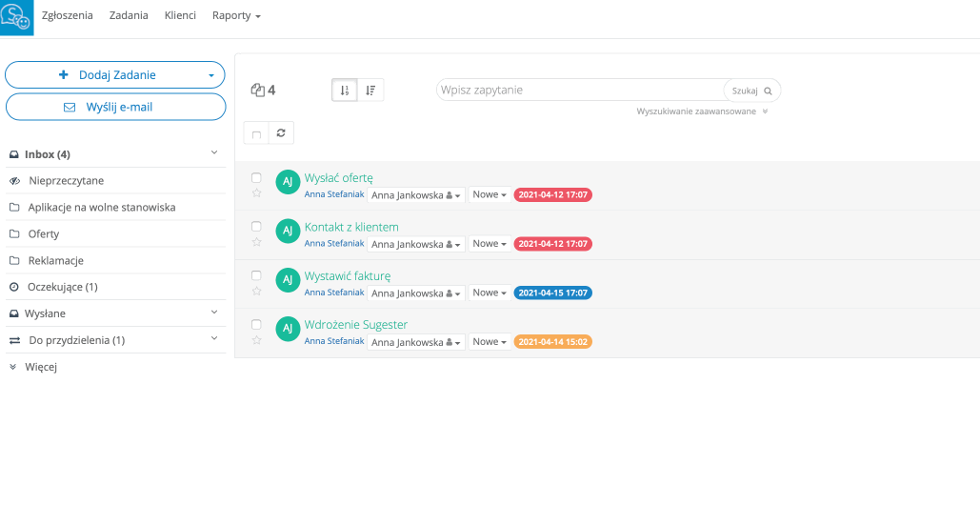Viewport: 980px width, 525px height.
Task: Open the Kontakt z klientem task link
Action: 351,227
